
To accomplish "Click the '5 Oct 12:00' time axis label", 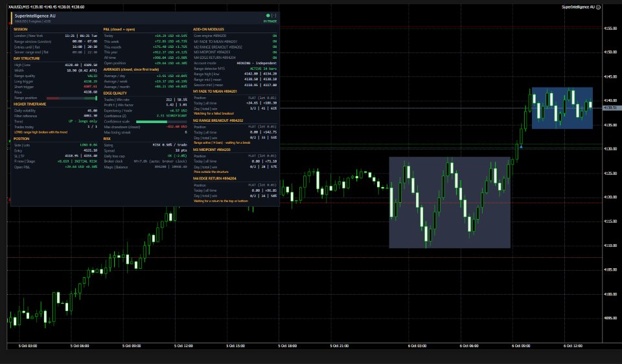I will (183, 346).
